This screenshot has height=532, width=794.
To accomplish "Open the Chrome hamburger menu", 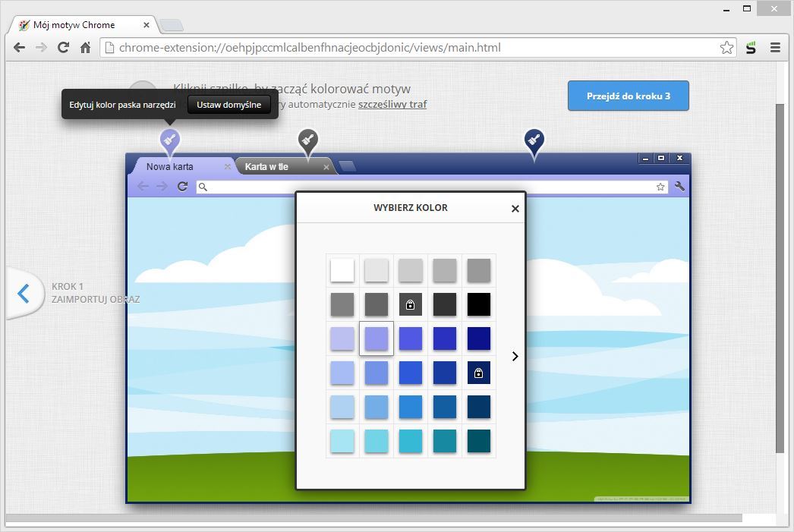I will [x=775, y=48].
